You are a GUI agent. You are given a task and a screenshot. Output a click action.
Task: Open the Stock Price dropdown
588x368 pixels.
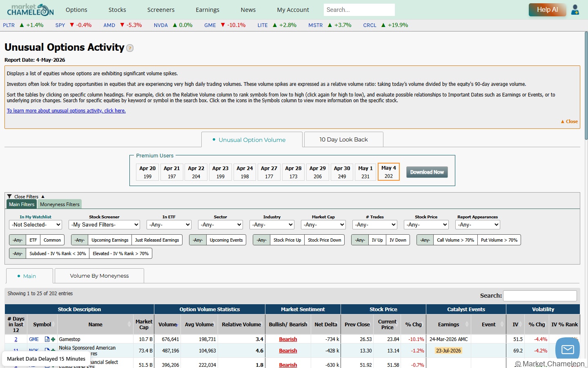pos(426,224)
